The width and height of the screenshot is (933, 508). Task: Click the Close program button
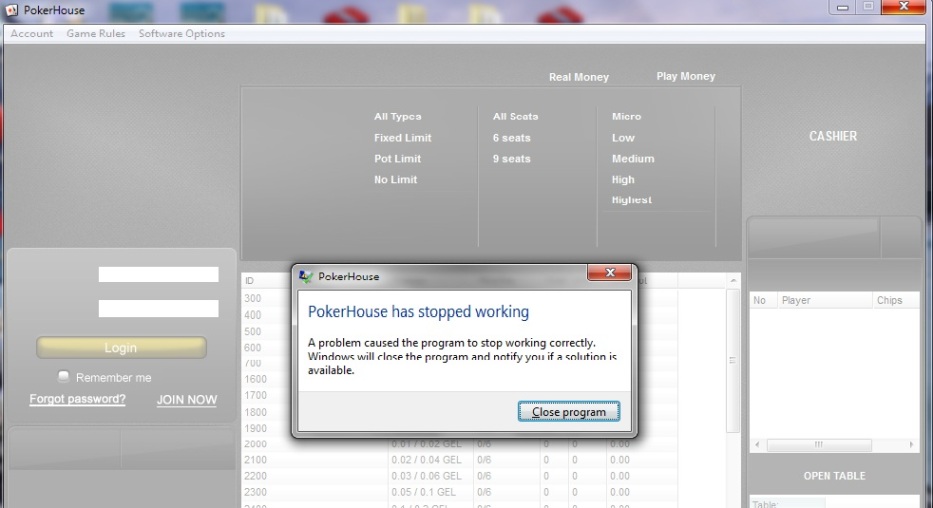click(569, 412)
